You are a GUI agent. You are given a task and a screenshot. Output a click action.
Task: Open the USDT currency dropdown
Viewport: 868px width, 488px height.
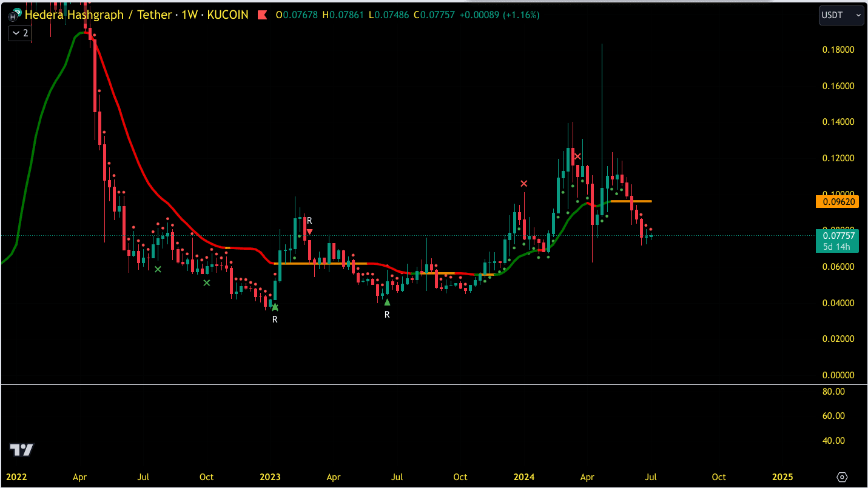(x=841, y=15)
